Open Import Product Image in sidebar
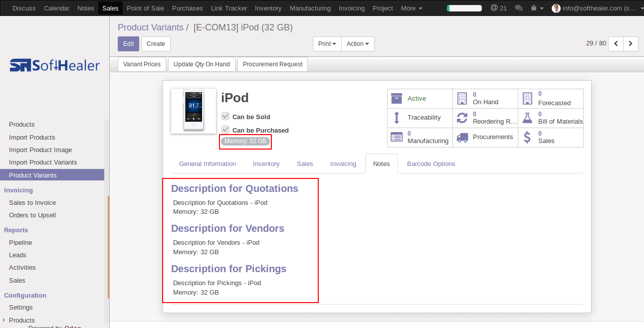644x328 pixels. pos(40,150)
